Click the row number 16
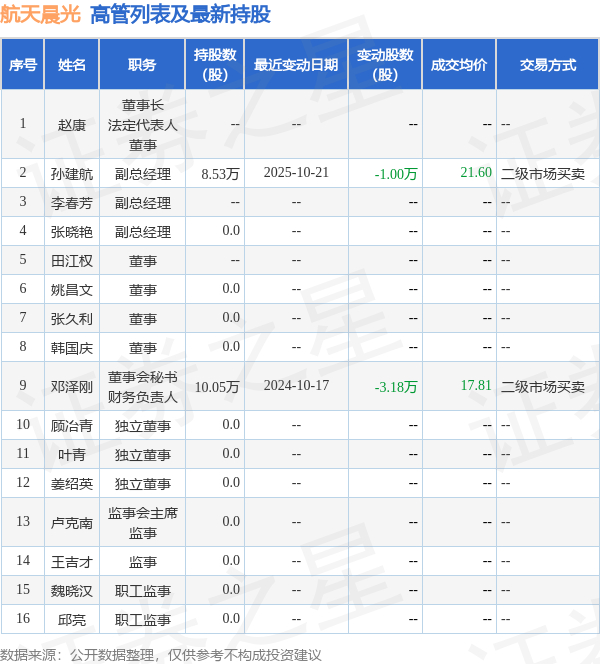This screenshot has height=664, width=600. [23, 618]
